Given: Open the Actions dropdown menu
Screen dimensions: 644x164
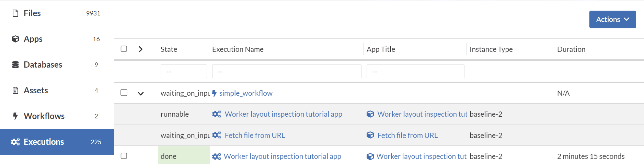Looking at the screenshot, I should [612, 20].
